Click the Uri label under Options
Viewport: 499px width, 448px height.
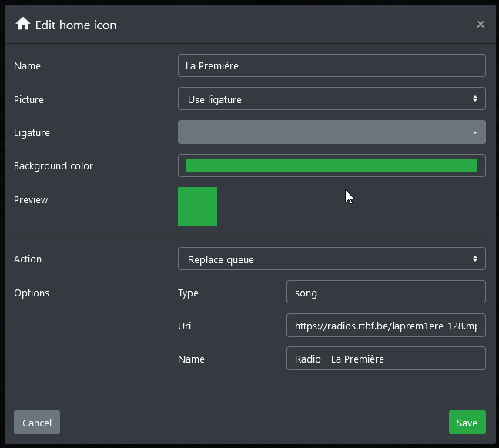pos(184,326)
